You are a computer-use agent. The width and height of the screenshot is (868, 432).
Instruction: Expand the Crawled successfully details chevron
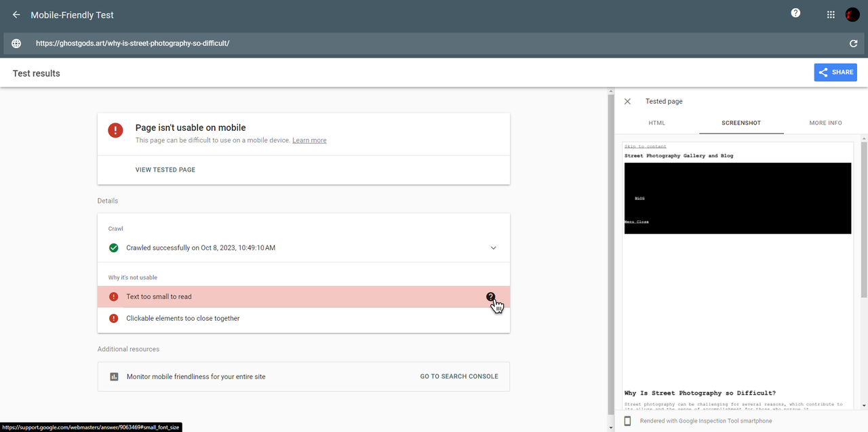[x=494, y=248]
